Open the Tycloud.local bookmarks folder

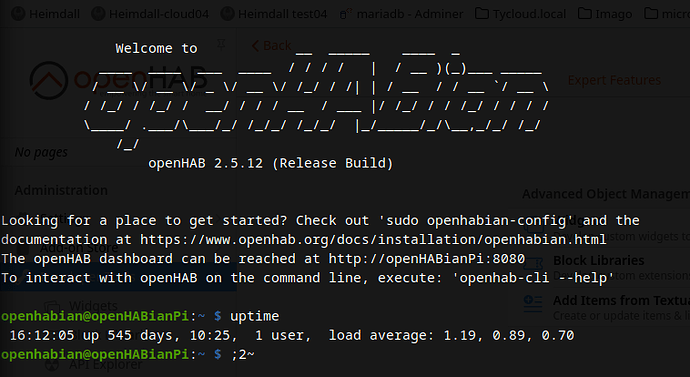point(521,14)
